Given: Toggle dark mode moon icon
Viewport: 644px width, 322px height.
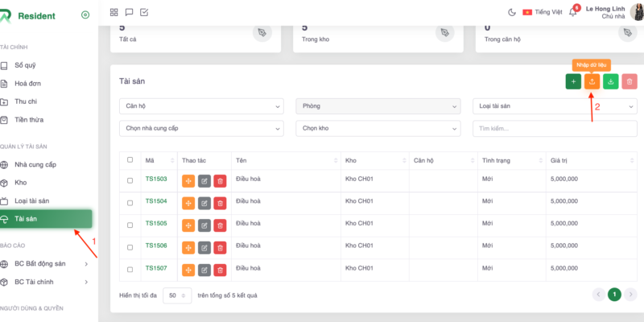Looking at the screenshot, I should 512,12.
